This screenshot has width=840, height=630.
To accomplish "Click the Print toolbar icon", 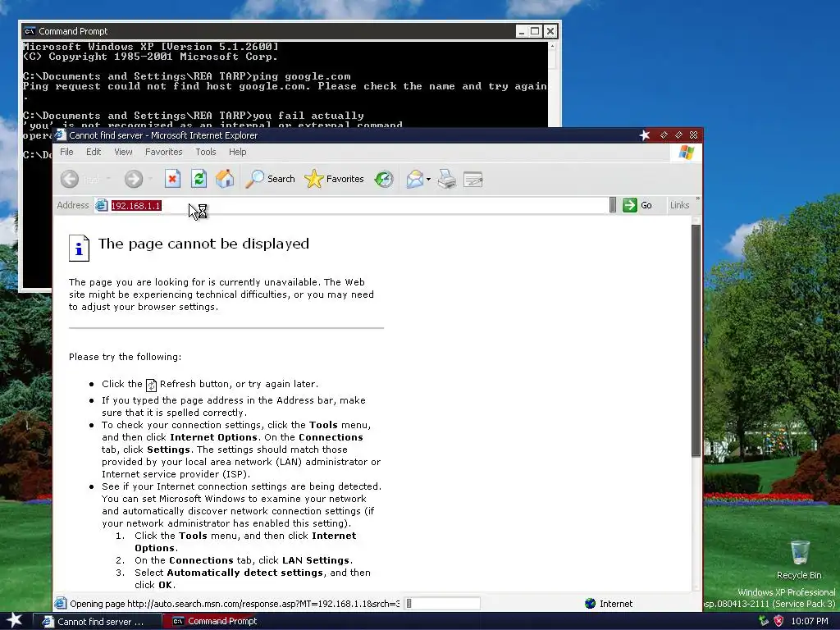I will coord(447,179).
